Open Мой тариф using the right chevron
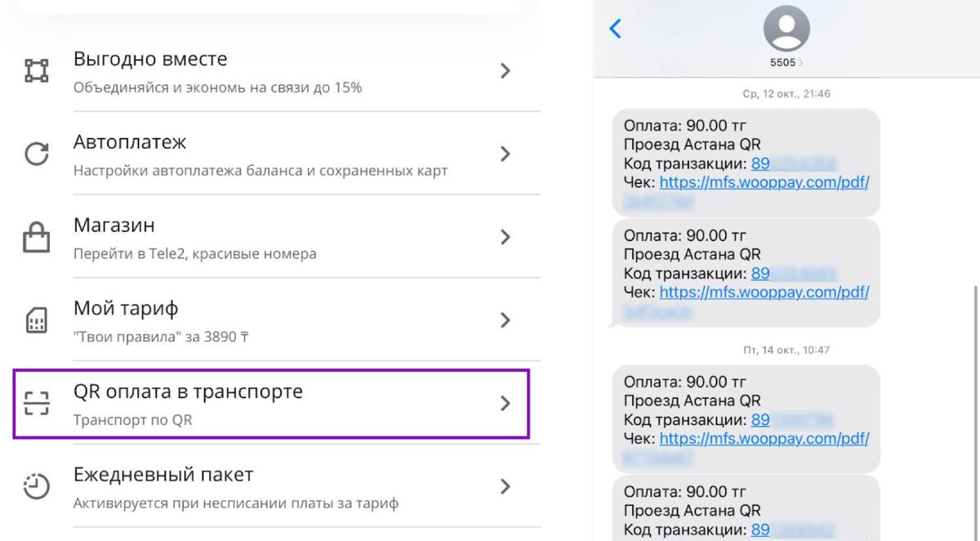The width and height of the screenshot is (980, 541). point(506,320)
